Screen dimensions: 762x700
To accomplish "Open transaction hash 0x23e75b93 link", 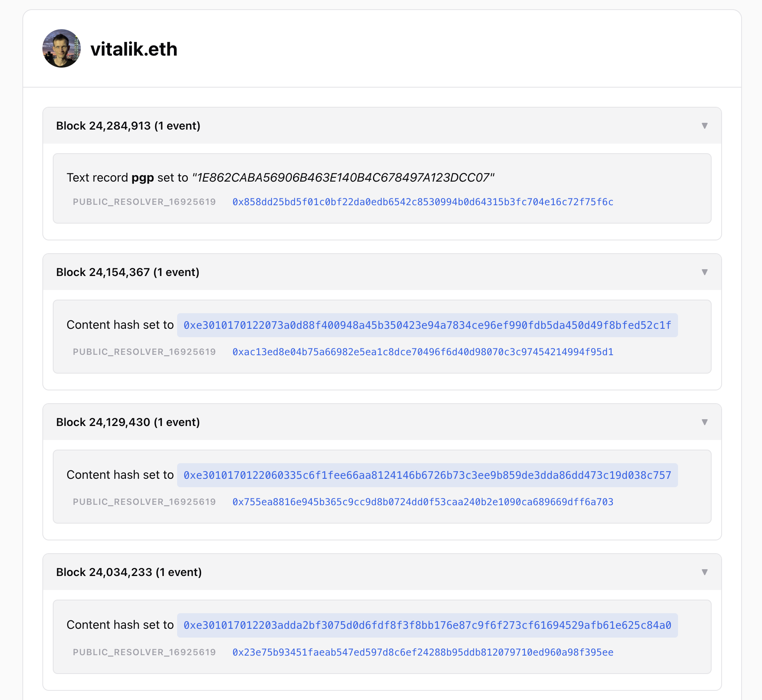I will (423, 652).
